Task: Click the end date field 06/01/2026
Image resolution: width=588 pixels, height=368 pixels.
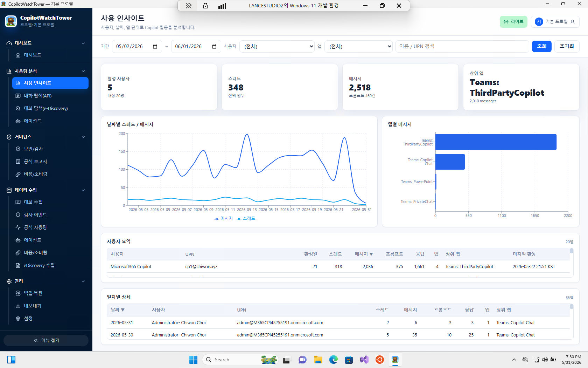Action: pyautogui.click(x=196, y=47)
